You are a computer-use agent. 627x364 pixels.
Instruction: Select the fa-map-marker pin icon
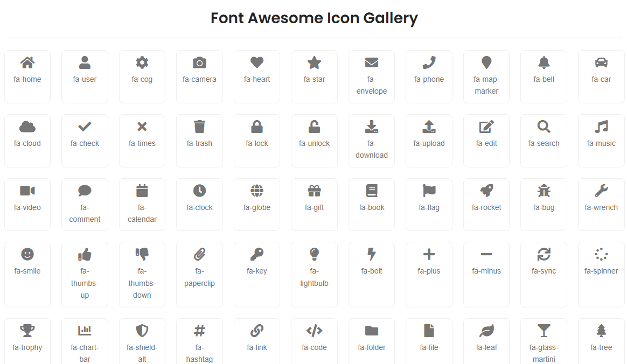(x=486, y=63)
